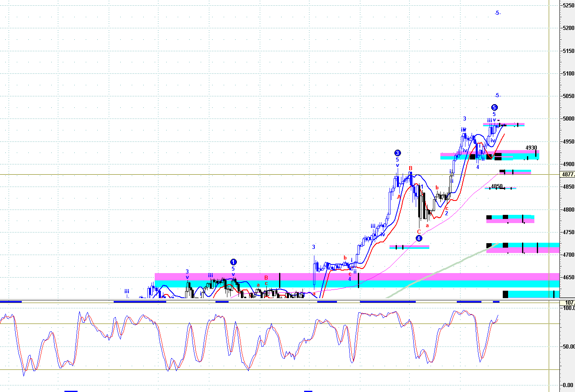The width and height of the screenshot is (575, 392).
Task: Select the circled 4 wave label
Action: 419,238
